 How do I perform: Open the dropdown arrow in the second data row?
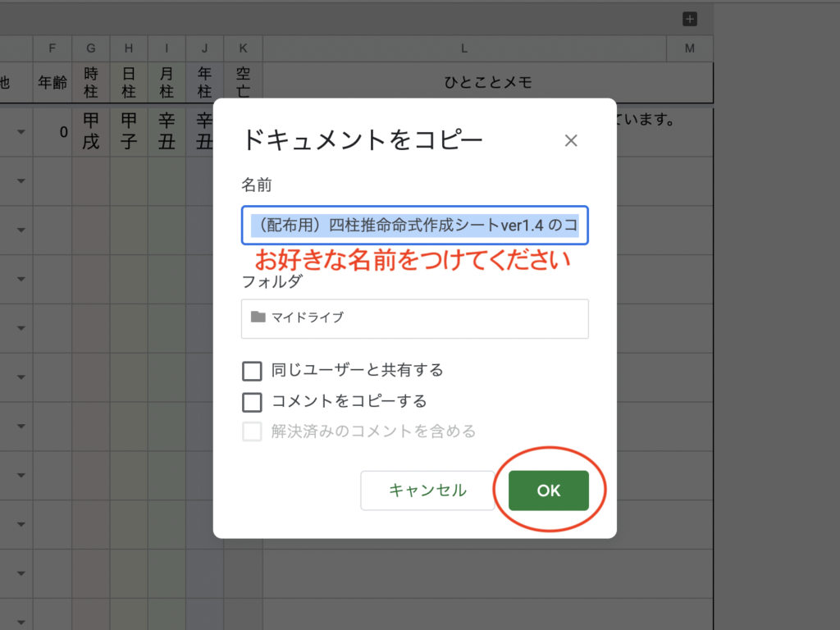coord(21,181)
